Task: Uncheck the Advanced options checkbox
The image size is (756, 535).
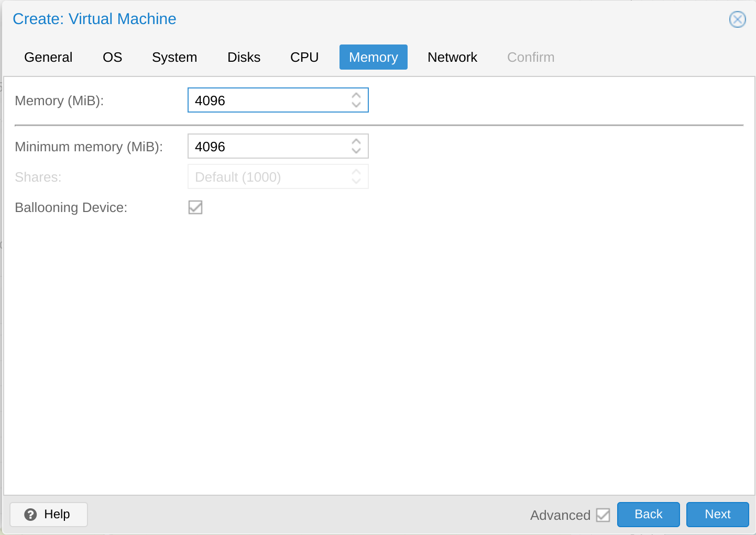Action: pyautogui.click(x=603, y=515)
